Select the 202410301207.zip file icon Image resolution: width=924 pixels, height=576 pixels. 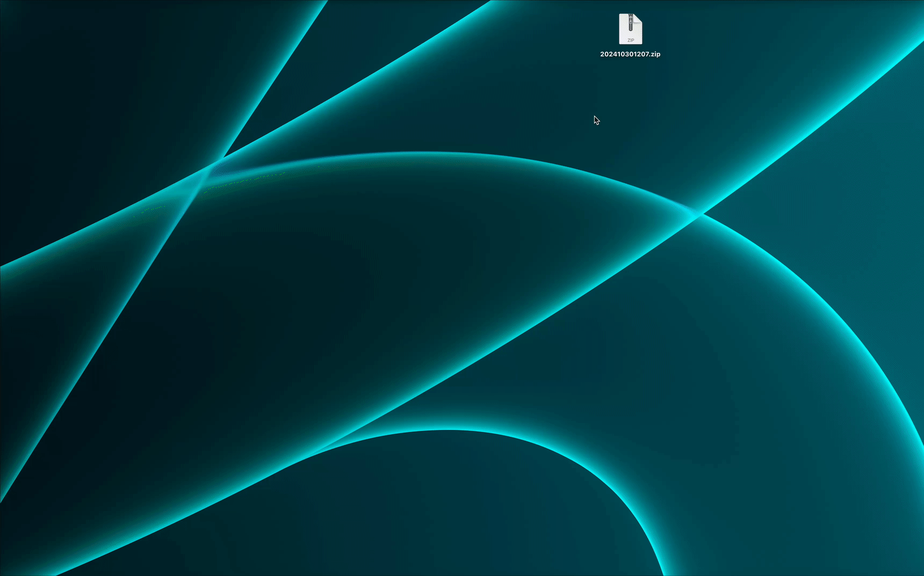pyautogui.click(x=630, y=29)
